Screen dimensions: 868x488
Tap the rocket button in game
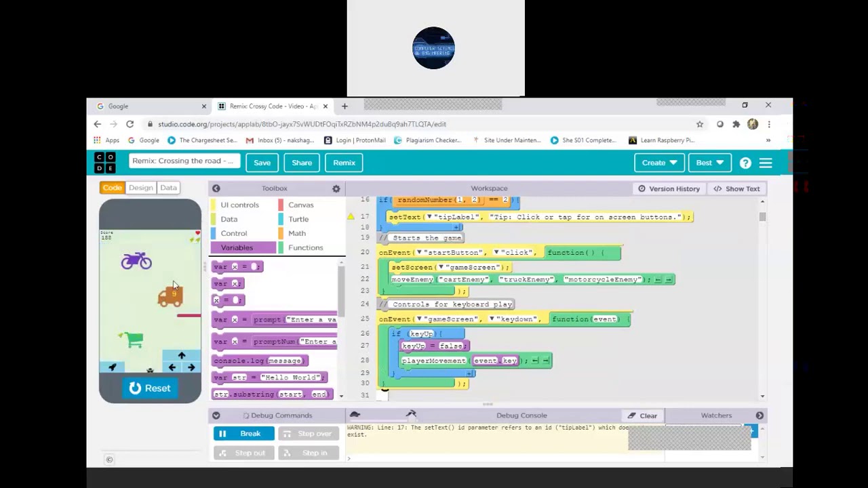pos(113,367)
